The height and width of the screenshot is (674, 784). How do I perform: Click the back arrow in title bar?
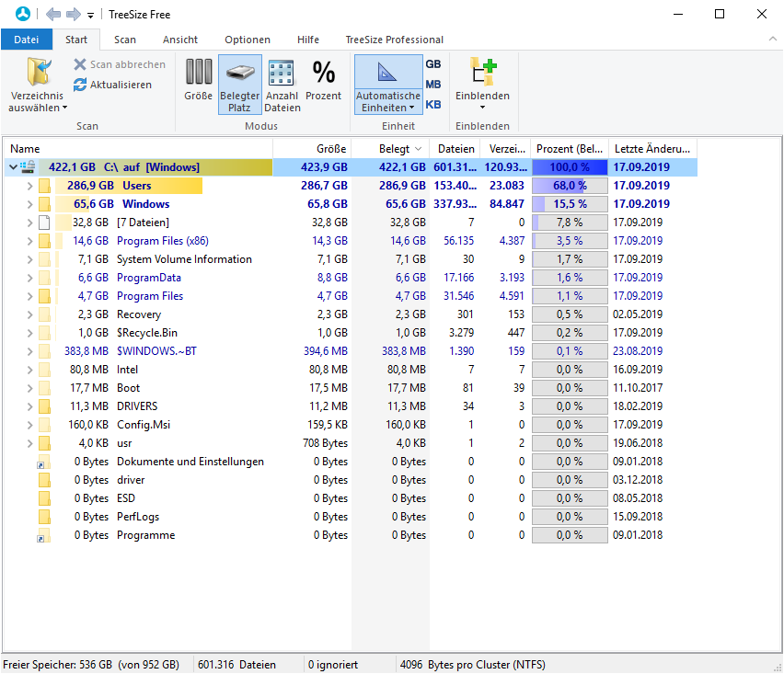[x=52, y=15]
